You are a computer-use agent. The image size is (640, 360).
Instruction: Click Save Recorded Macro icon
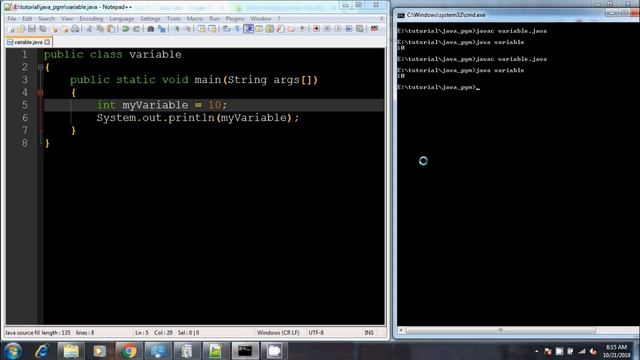pos(359,29)
